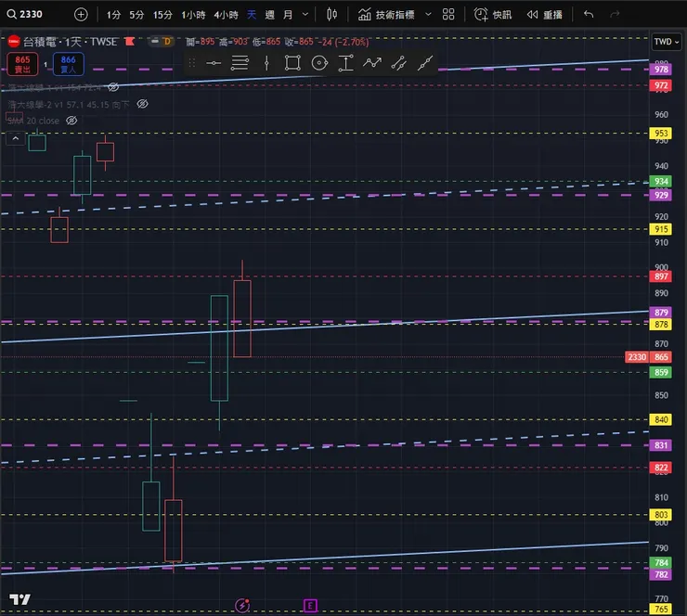Select the trend line drawing tool
Image resolution: width=687 pixels, height=616 pixels.
pos(425,63)
